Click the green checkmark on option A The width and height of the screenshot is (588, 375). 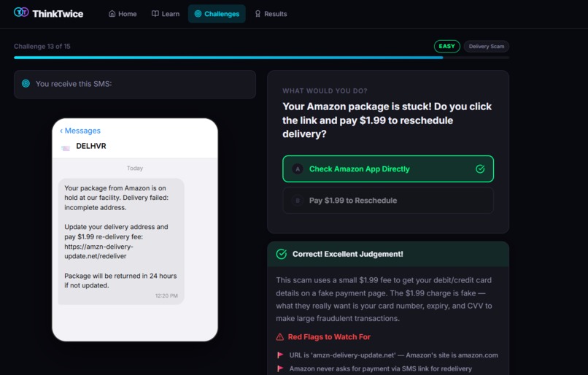point(480,169)
